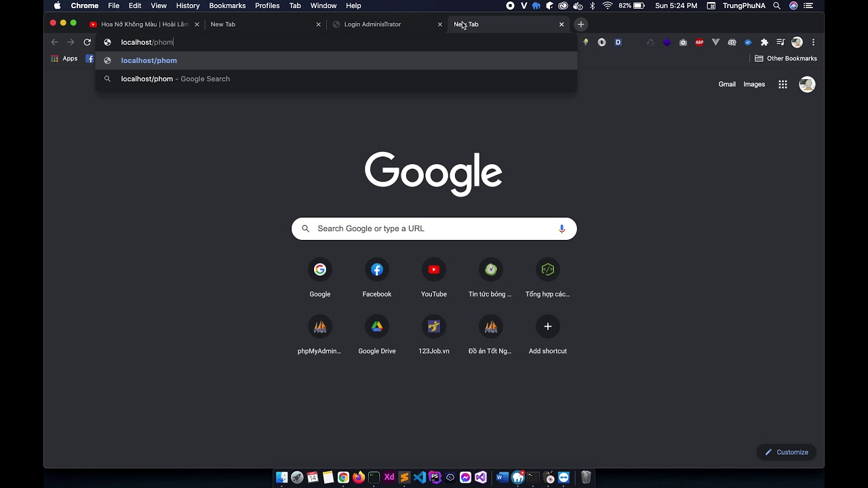Open the 123Job.vn shortcut tile

tap(434, 335)
